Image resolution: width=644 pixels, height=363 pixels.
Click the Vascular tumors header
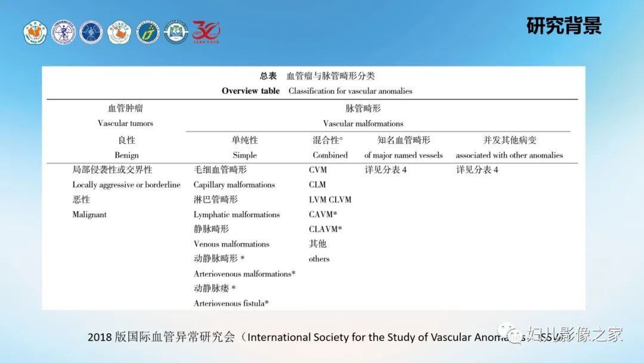coord(125,124)
